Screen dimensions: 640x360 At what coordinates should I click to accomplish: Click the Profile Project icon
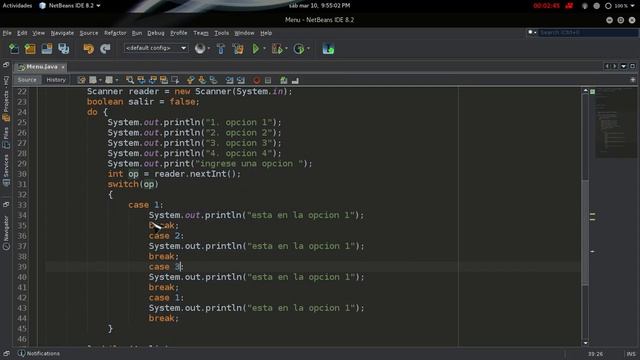tap(299, 49)
